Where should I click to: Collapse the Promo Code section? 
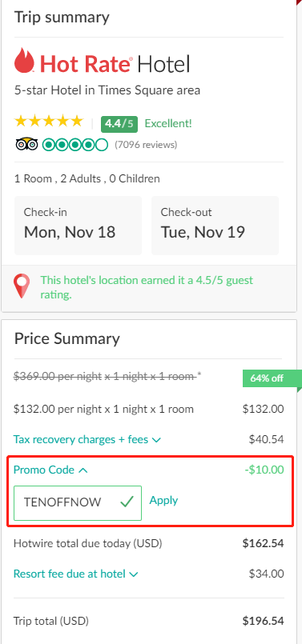[50, 470]
